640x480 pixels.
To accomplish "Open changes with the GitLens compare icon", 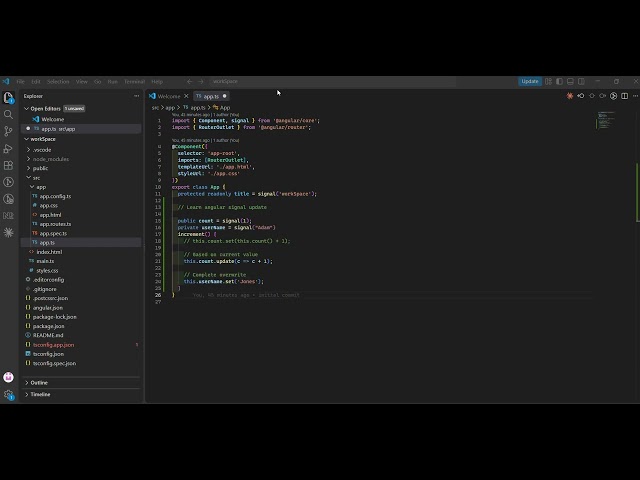I will click(x=580, y=96).
